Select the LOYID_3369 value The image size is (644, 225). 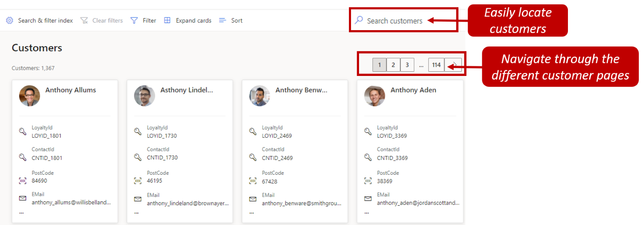click(x=392, y=136)
